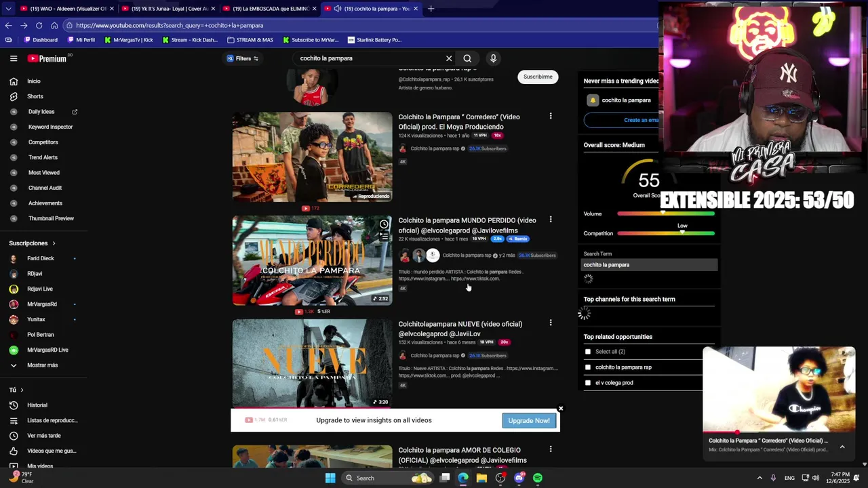Viewport: 868px width, 488px height.
Task: Check colchito la pampara rap opportunity
Action: (588, 367)
